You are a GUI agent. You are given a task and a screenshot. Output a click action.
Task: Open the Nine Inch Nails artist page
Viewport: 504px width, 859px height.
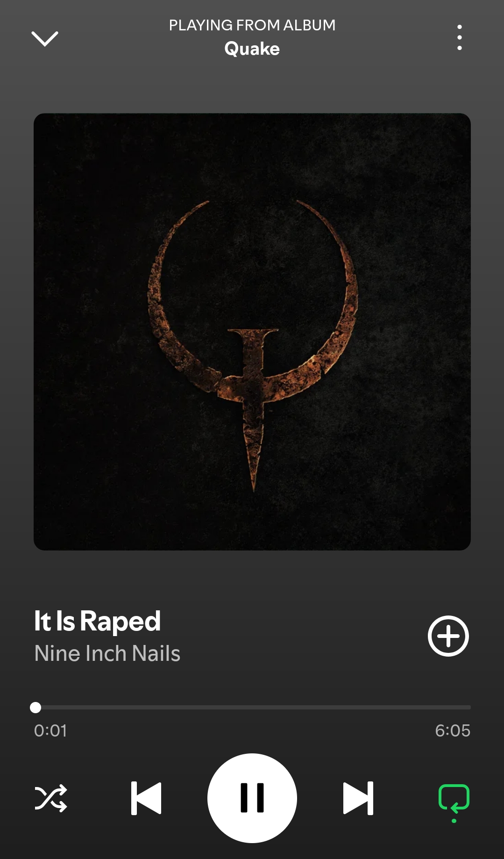107,653
